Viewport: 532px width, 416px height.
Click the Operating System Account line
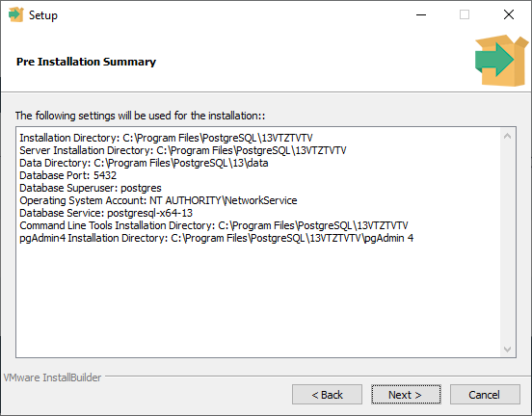tap(158, 200)
